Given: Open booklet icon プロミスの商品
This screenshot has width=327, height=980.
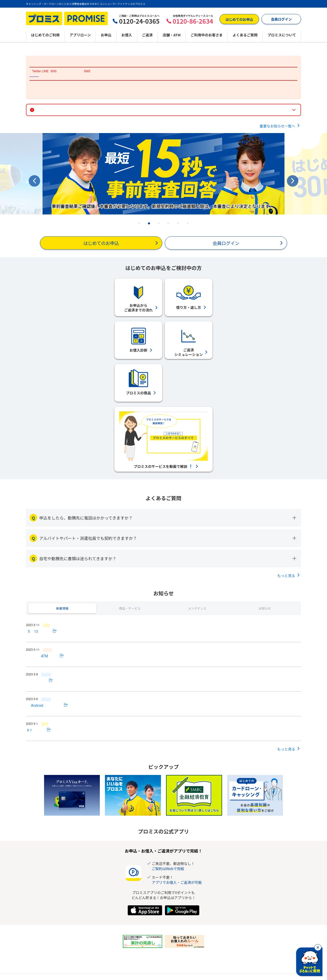Looking at the screenshot, I should tap(138, 383).
